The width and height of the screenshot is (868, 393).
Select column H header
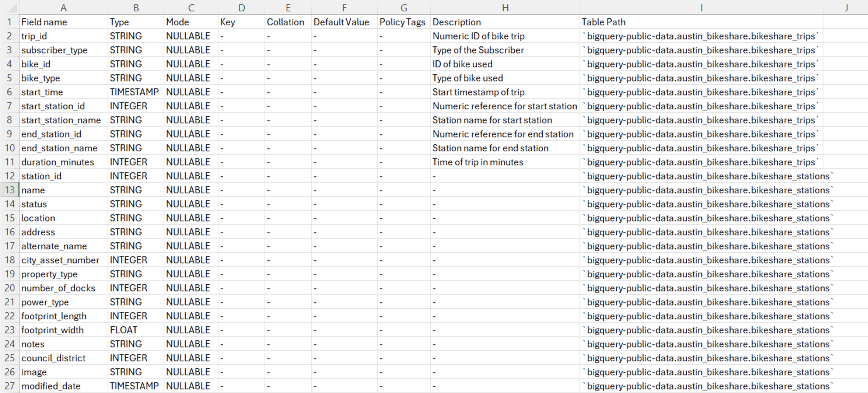point(505,8)
